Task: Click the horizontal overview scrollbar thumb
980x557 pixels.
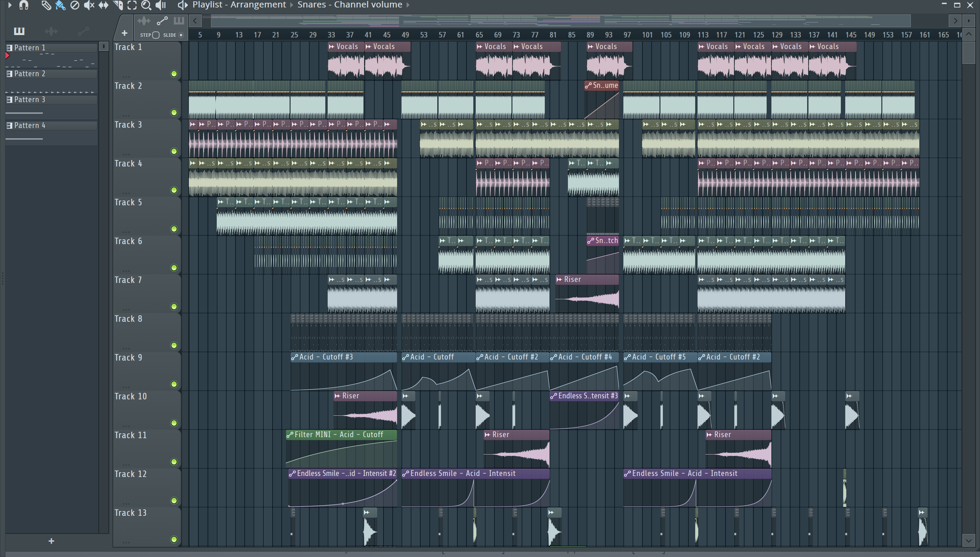Action: pos(560,21)
